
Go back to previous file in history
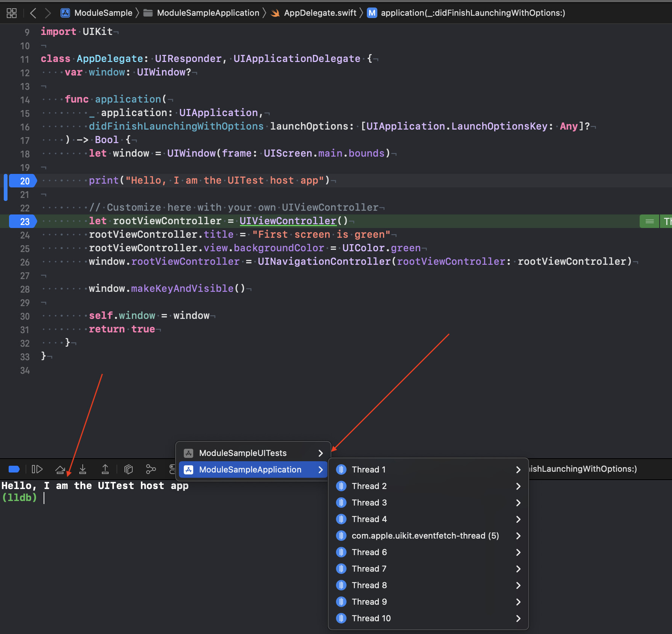(x=33, y=13)
